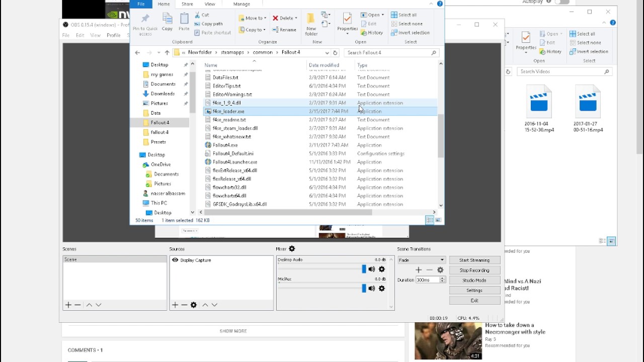Open the File tab in Explorer
The width and height of the screenshot is (644, 362).
141,4
